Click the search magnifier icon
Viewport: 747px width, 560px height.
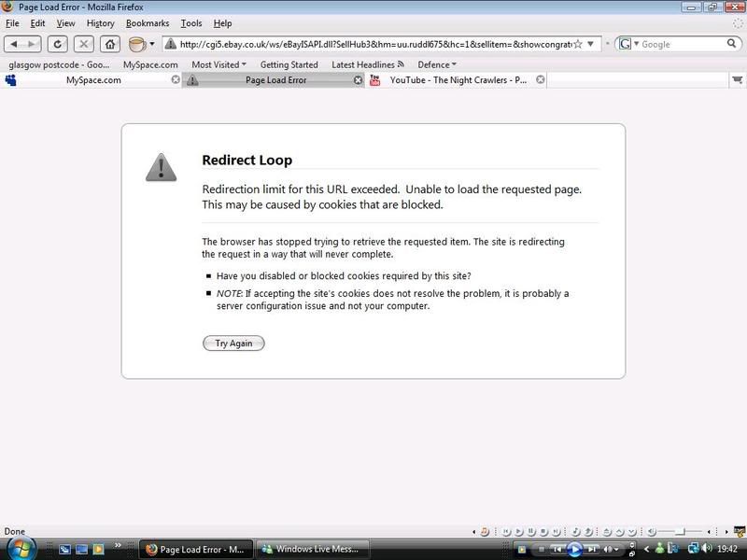coord(732,44)
